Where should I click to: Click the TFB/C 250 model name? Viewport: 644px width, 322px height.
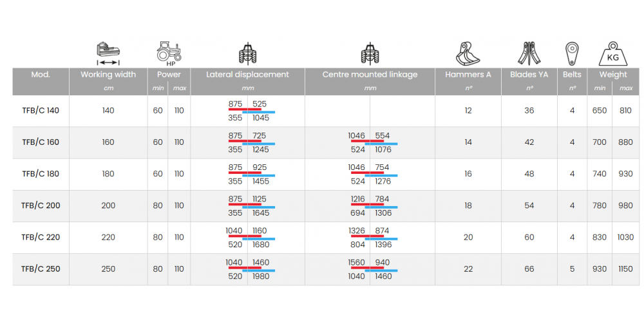pos(41,269)
